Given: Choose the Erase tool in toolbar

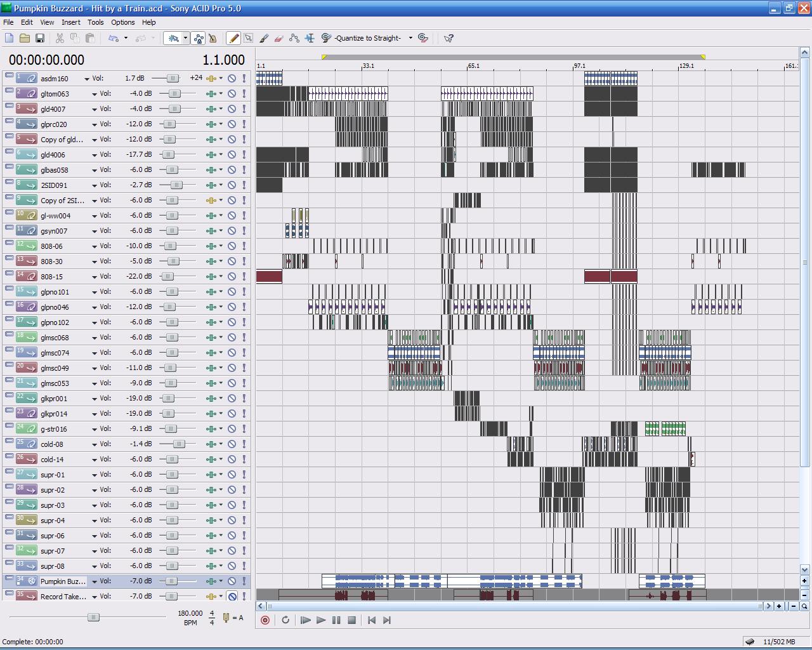Looking at the screenshot, I should point(279,38).
